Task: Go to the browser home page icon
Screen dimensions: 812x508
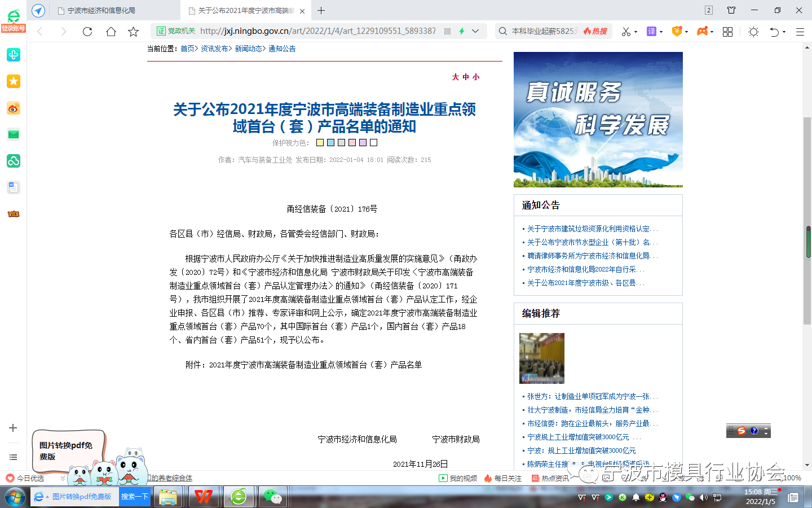Action: pyautogui.click(x=111, y=32)
